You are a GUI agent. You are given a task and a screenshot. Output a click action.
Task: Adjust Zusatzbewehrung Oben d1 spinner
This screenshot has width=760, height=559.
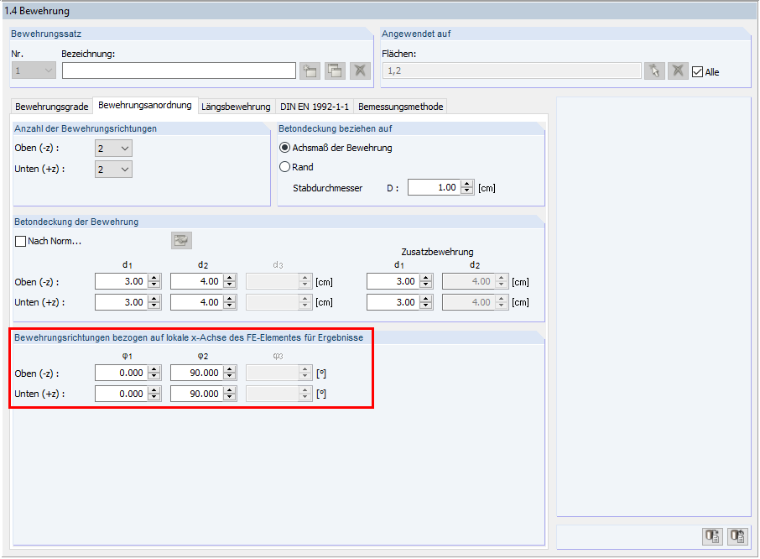426,282
